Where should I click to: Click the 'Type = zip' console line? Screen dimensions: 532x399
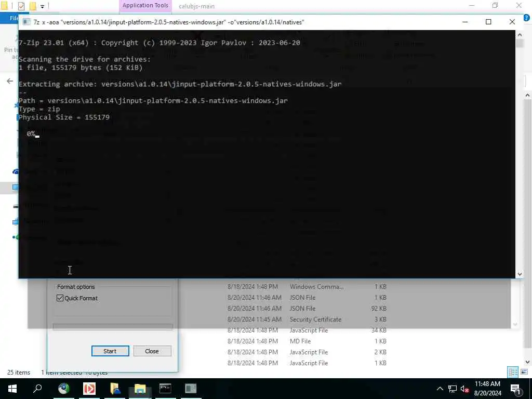(39, 109)
